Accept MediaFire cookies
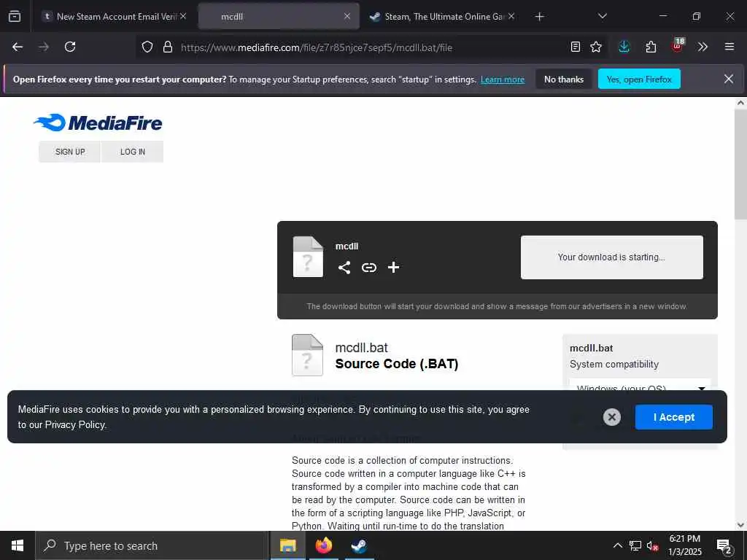Viewport: 747px width, 560px height. pos(674,417)
